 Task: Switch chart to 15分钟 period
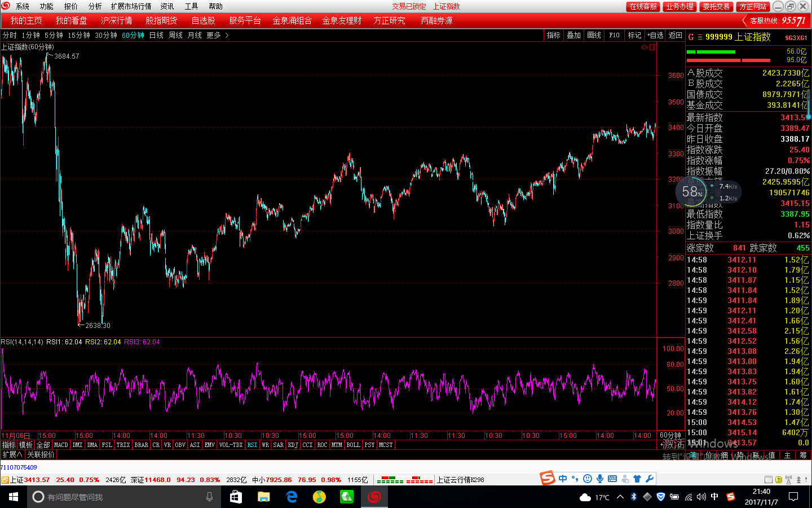point(79,35)
